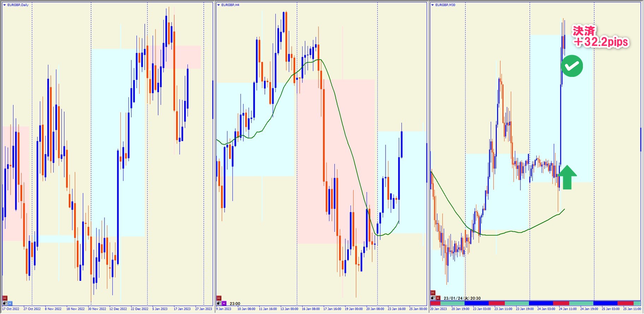
Task: Click 24 Jan 11:00 on M30 time axis
Action: click(567, 309)
